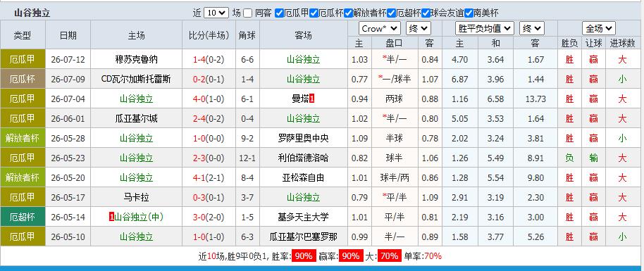Click the handicap 两球
This screenshot has height=271, width=644.
395,99
